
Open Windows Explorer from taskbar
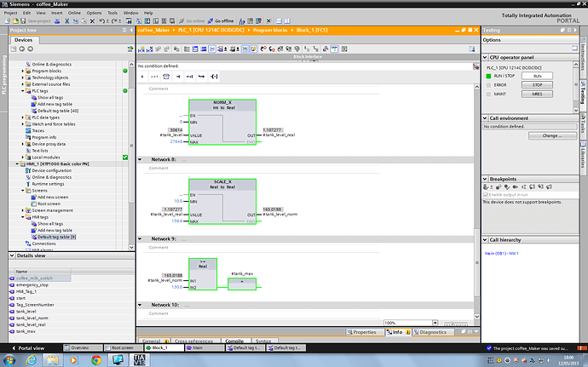[53, 360]
